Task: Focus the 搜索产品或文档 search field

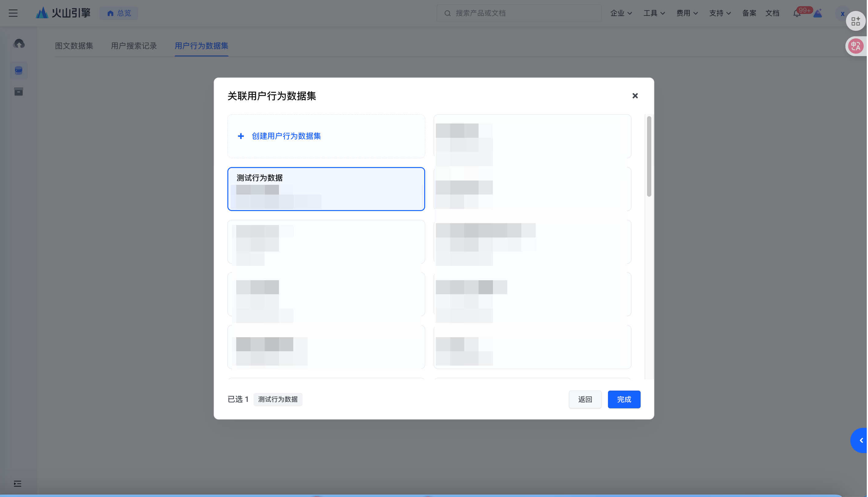Action: coord(519,13)
